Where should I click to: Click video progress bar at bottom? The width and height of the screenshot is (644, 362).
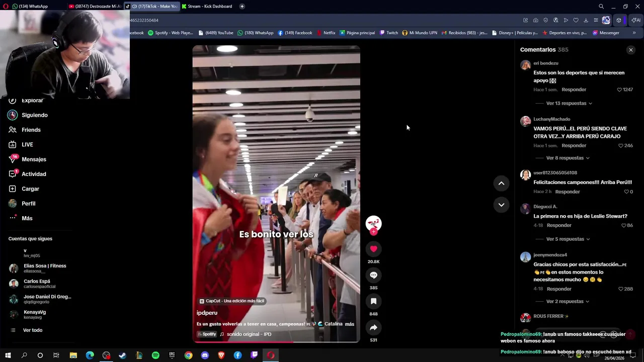tap(276, 342)
